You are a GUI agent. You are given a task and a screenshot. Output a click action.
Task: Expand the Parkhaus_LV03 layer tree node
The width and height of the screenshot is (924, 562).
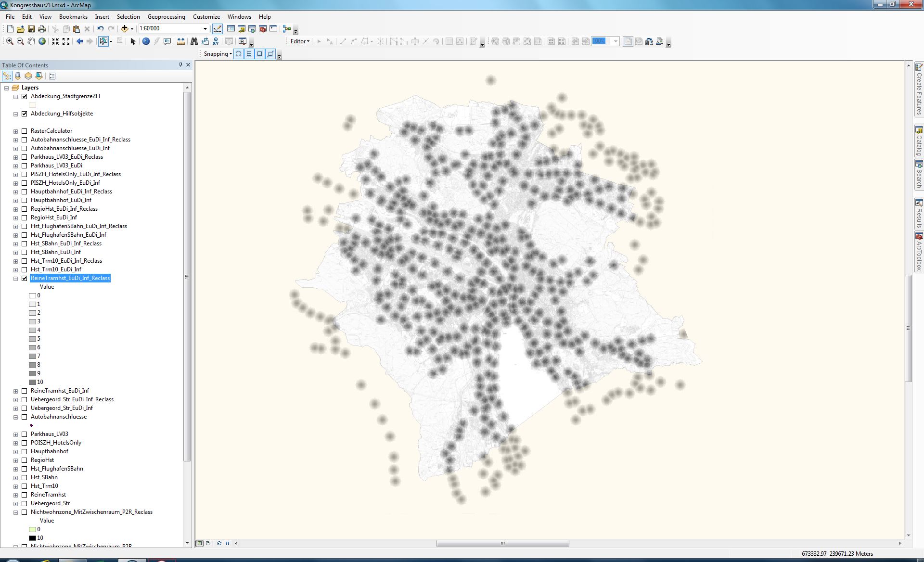point(15,434)
